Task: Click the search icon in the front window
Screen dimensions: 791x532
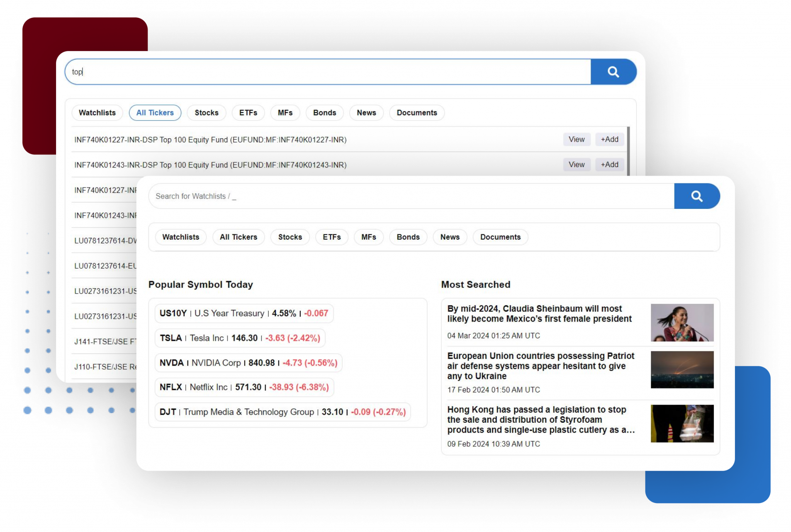Action: click(697, 196)
